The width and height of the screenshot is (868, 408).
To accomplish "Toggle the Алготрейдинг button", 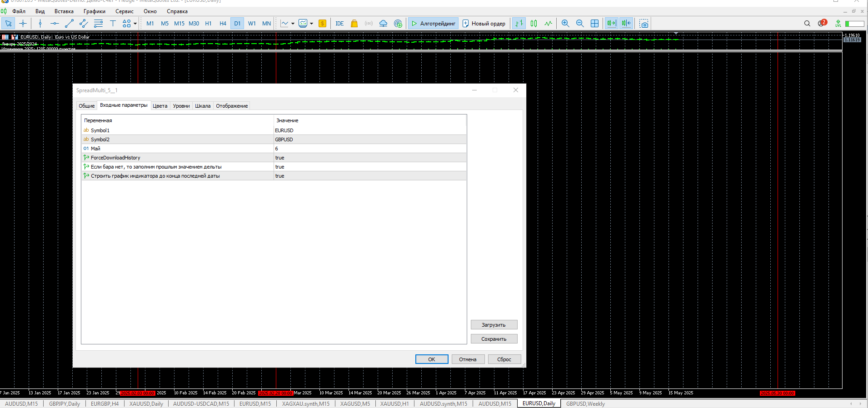I will (x=433, y=24).
